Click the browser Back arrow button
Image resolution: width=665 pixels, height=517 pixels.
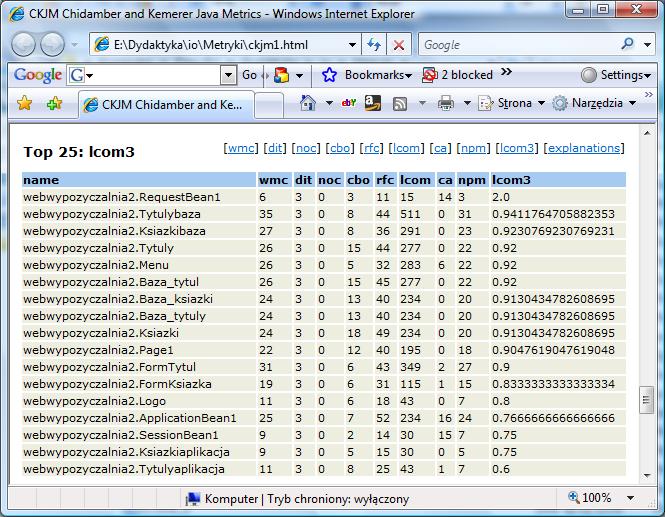coord(23,44)
